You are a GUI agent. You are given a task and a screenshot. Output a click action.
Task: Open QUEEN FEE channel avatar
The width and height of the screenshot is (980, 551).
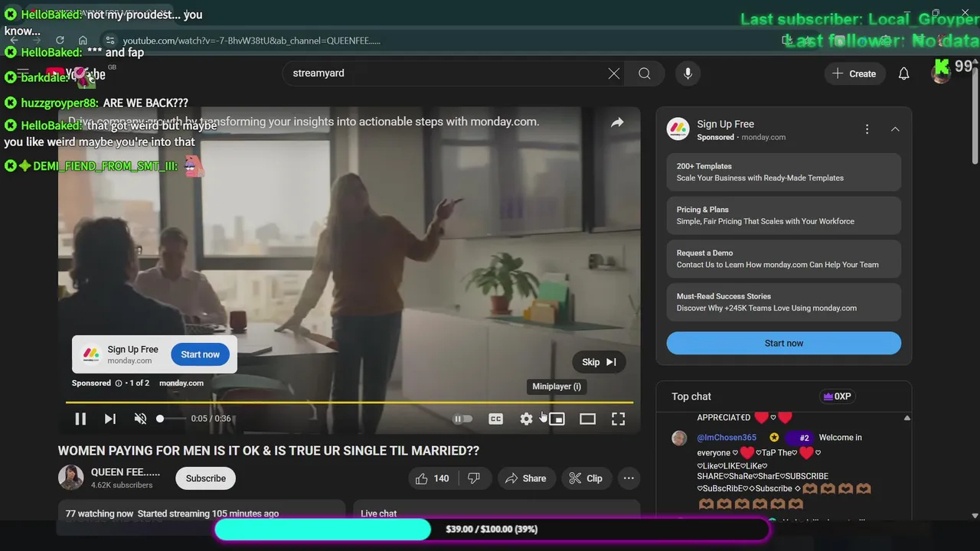[71, 478]
